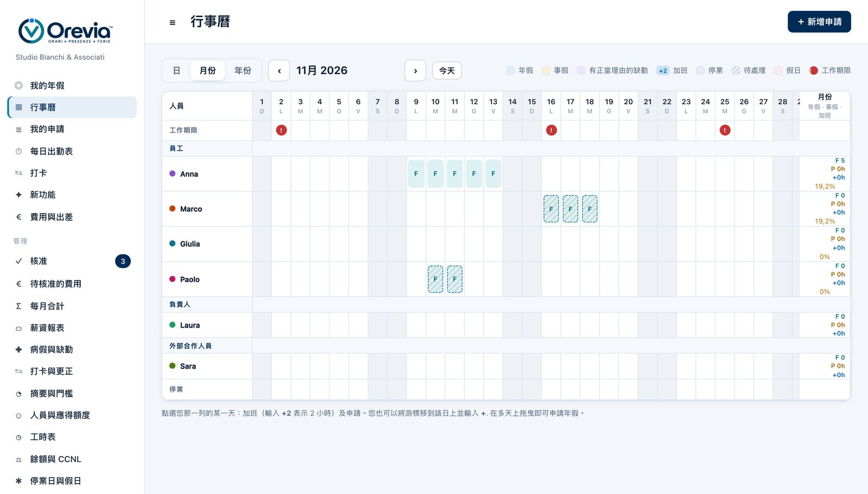Click the day 12 column header
Screen dimensions: 868x494
coord(474,106)
